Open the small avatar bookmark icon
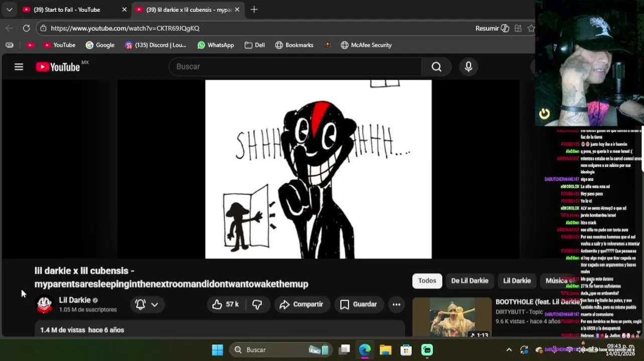 pyautogui.click(x=328, y=45)
